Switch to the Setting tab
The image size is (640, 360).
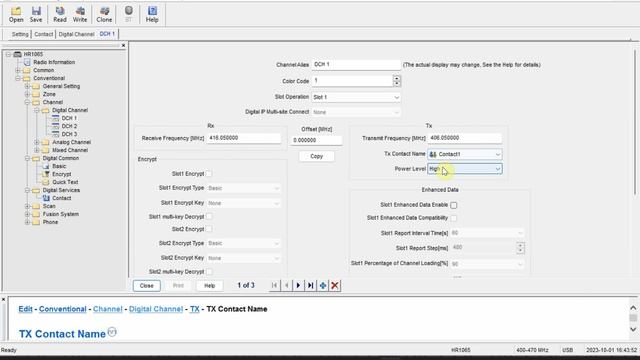(20, 34)
